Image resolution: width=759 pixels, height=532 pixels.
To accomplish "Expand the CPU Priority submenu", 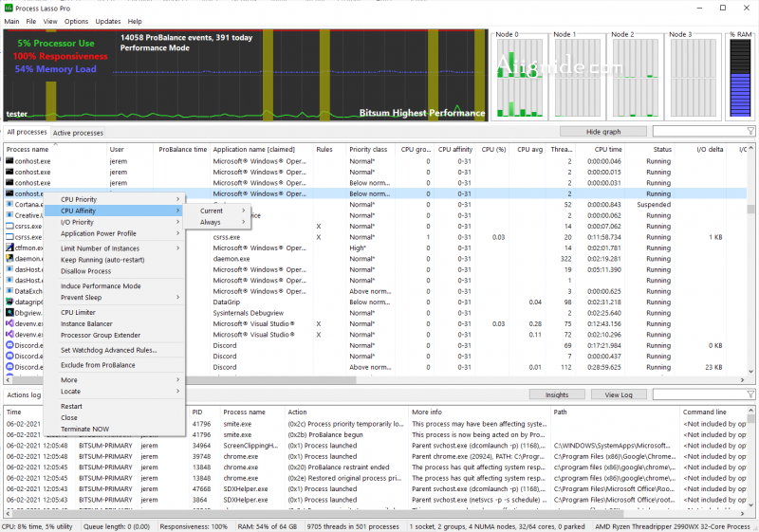I will (114, 199).
